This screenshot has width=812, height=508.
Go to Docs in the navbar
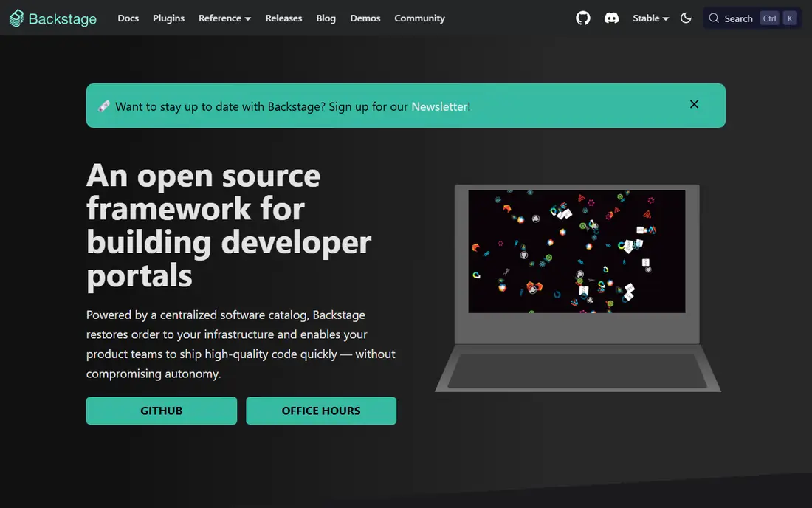128,18
